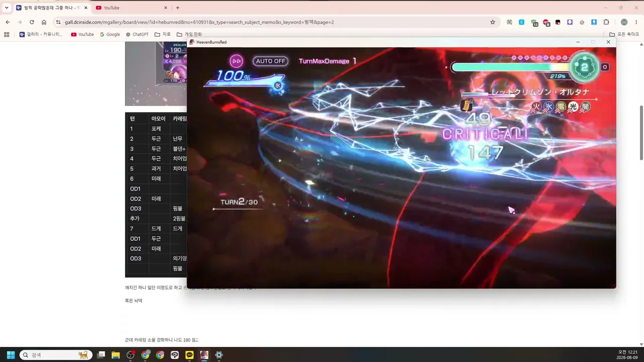
Task: Click the 혹은 뇌덱 text line
Action: [133, 300]
